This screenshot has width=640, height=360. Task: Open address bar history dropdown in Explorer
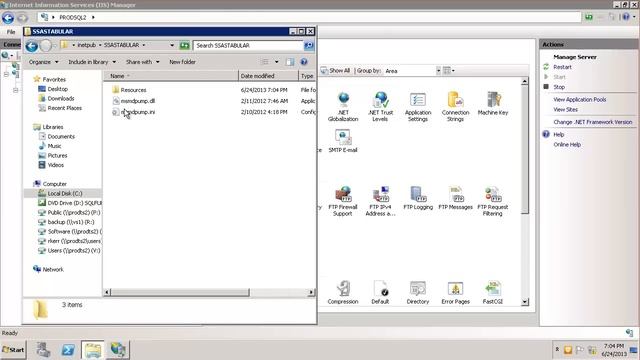[x=172, y=45]
